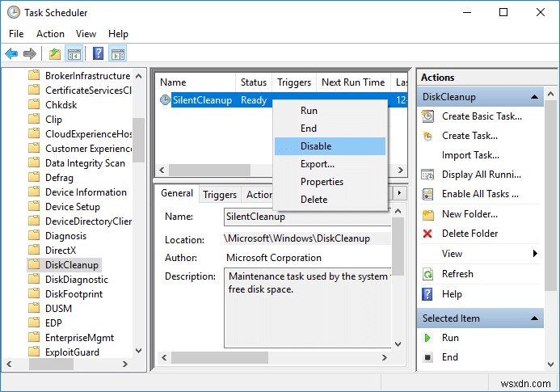
Task: Click the Task Scheduler title bar icon
Action: pyautogui.click(x=14, y=12)
